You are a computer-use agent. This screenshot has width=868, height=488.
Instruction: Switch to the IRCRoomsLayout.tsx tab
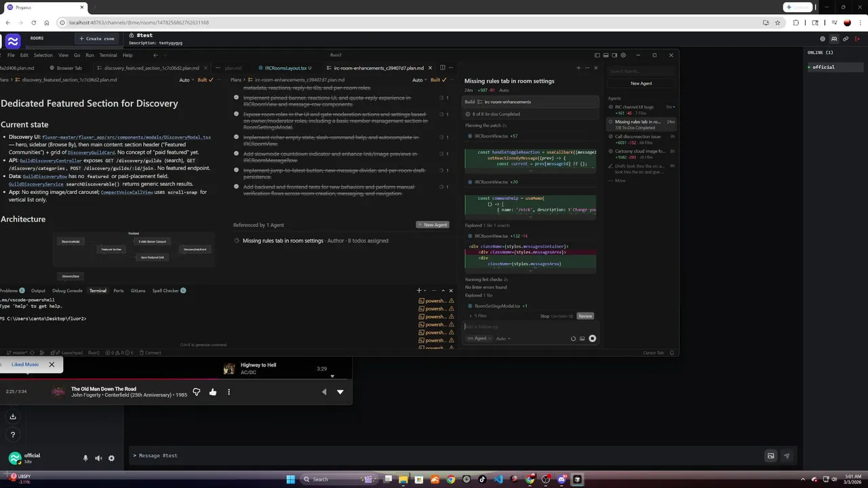coord(284,68)
